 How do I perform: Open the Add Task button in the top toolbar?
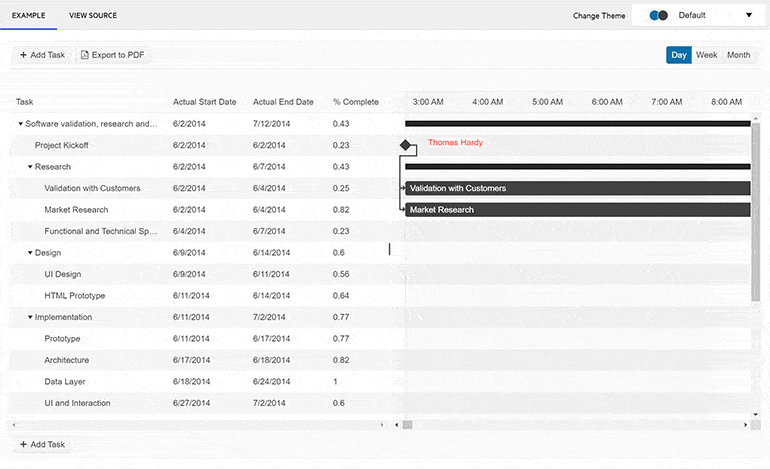point(43,55)
